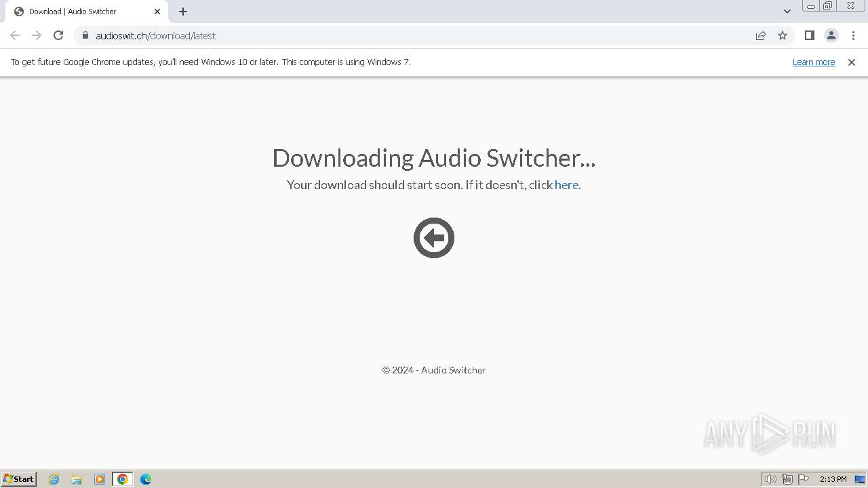Switch to Chrome in the taskbar

[123, 479]
